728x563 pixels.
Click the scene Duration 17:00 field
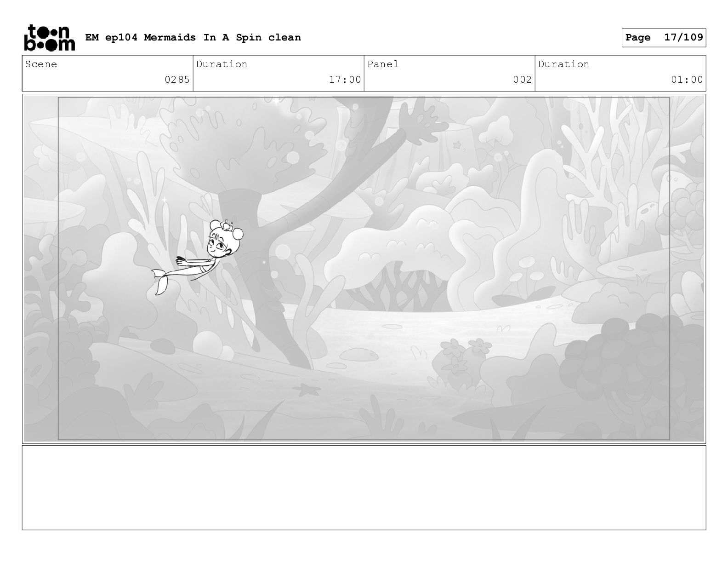coord(279,73)
